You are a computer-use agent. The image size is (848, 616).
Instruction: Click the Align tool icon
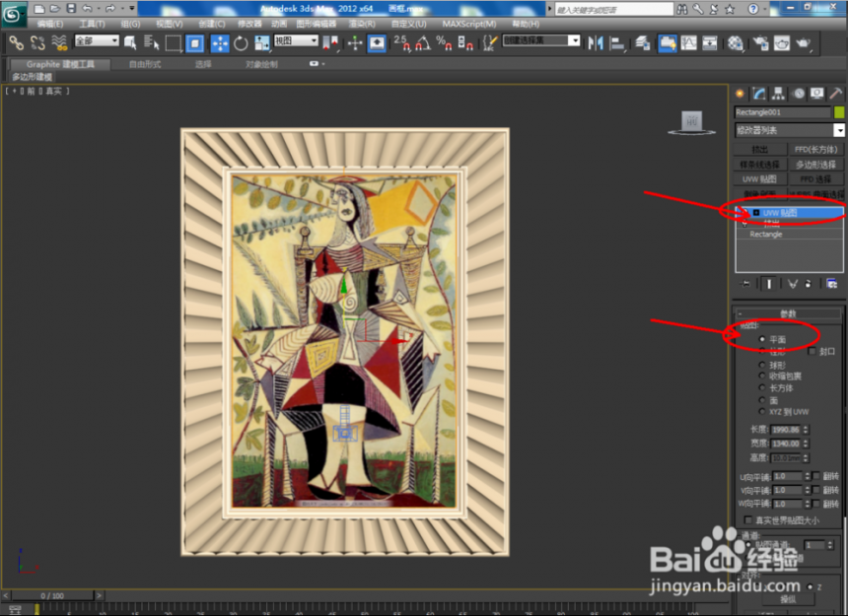617,43
